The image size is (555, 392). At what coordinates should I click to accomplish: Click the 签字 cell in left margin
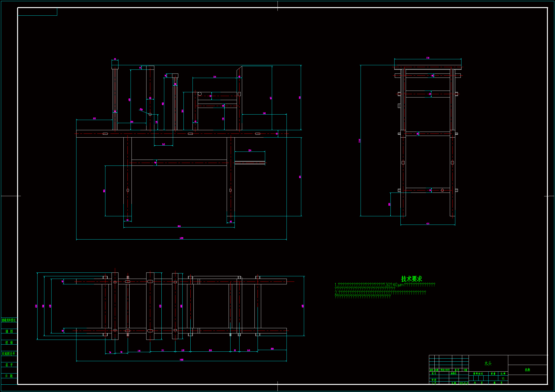coord(9,365)
